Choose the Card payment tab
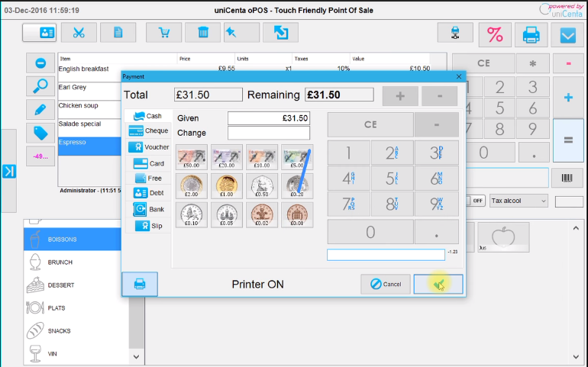The width and height of the screenshot is (588, 367). click(150, 163)
